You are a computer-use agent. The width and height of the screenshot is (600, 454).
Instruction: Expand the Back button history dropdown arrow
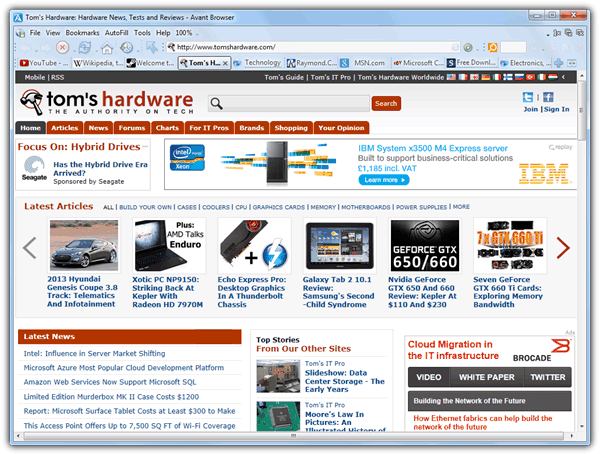36,50
